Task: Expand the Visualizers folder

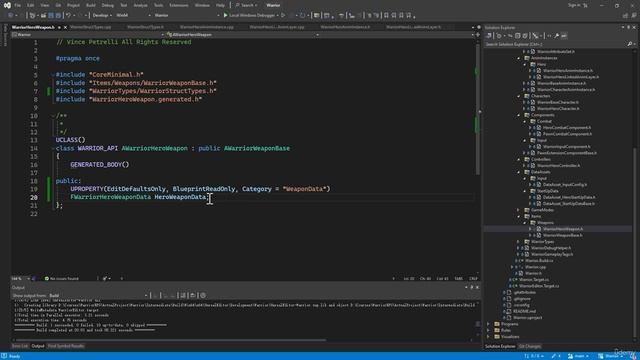Action: click(x=488, y=337)
